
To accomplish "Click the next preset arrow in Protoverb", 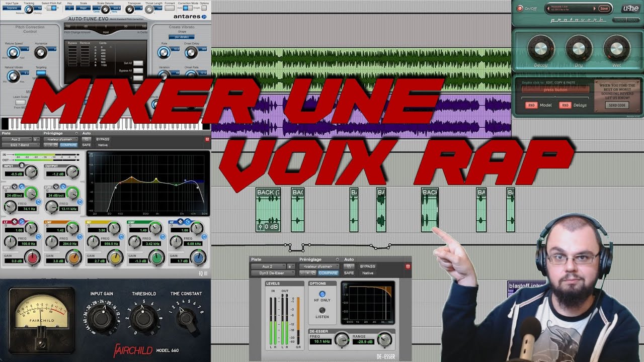I will pos(594,9).
